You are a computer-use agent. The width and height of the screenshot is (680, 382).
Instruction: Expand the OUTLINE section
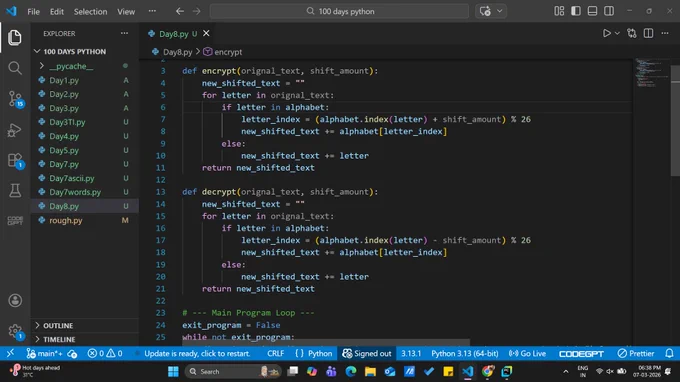[58, 326]
